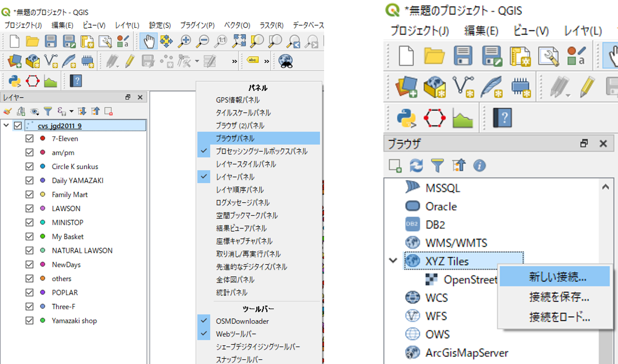Choose ブラウザパネル in the panel menu
This screenshot has height=364, width=618.
(x=259, y=138)
